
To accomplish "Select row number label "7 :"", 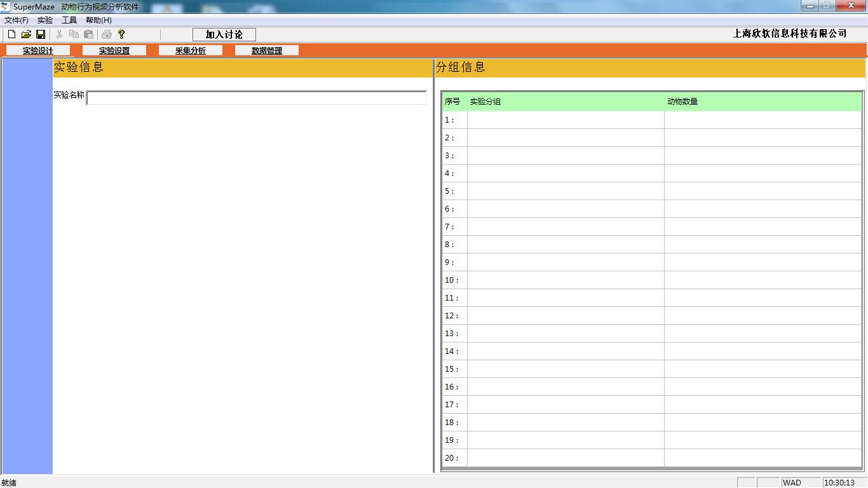I will point(450,227).
